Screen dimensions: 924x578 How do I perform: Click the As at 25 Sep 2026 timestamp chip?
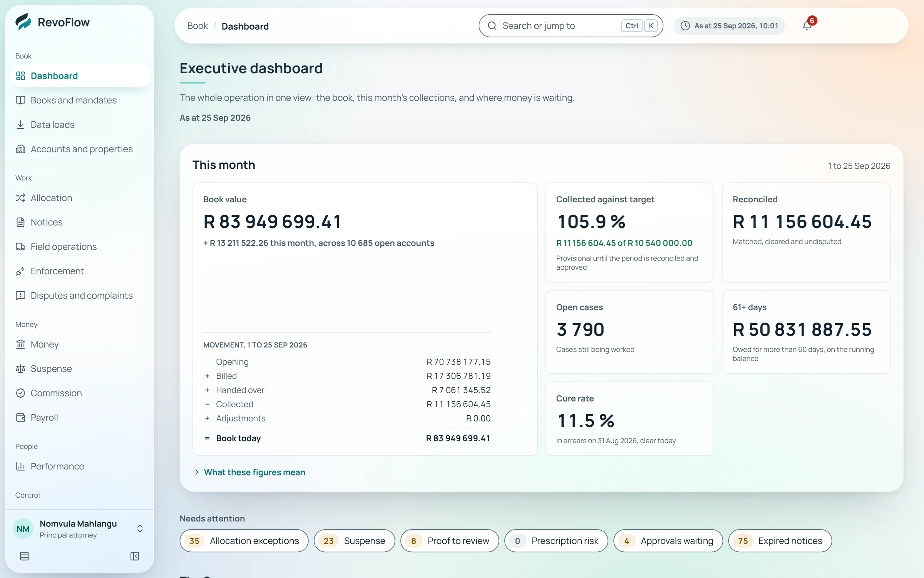pos(730,26)
